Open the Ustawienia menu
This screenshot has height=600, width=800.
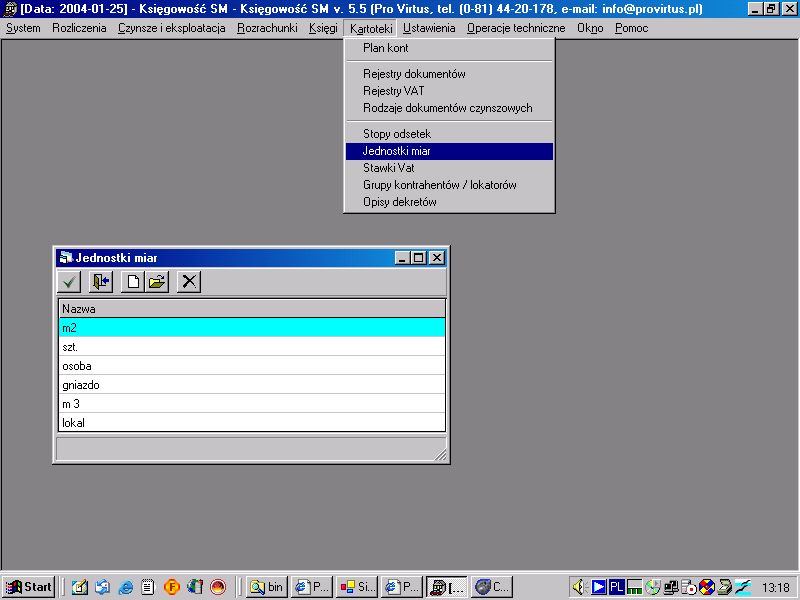pos(429,28)
